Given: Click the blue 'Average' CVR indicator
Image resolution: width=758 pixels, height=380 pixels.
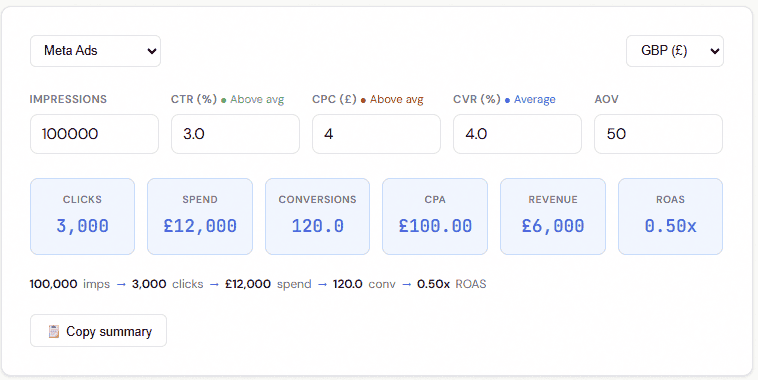Looking at the screenshot, I should (x=530, y=100).
